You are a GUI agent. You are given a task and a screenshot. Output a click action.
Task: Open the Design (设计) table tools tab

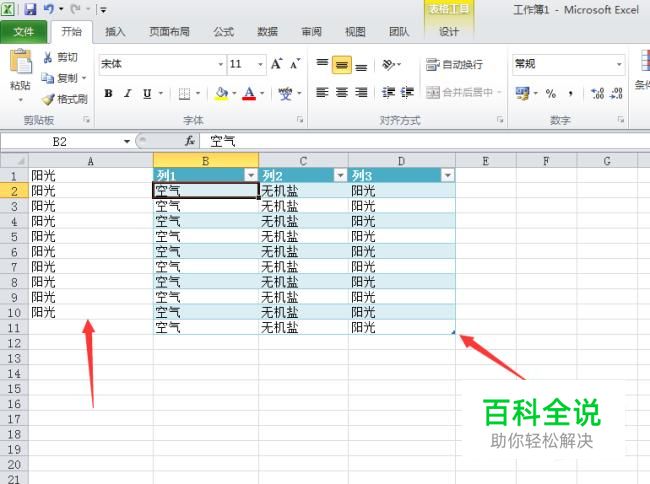tap(449, 32)
